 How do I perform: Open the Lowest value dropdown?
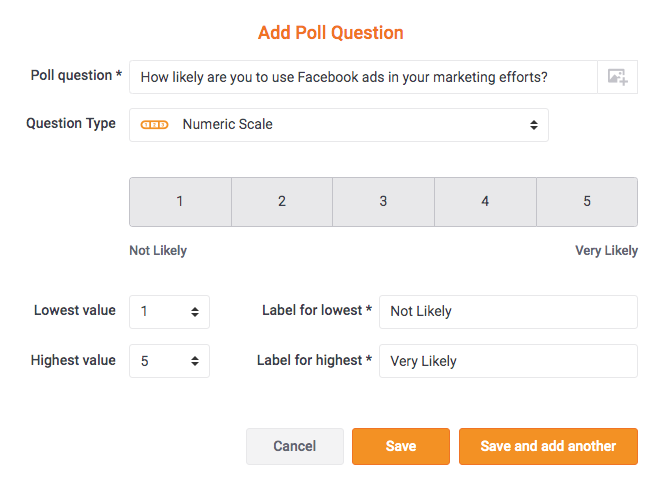[x=169, y=312]
